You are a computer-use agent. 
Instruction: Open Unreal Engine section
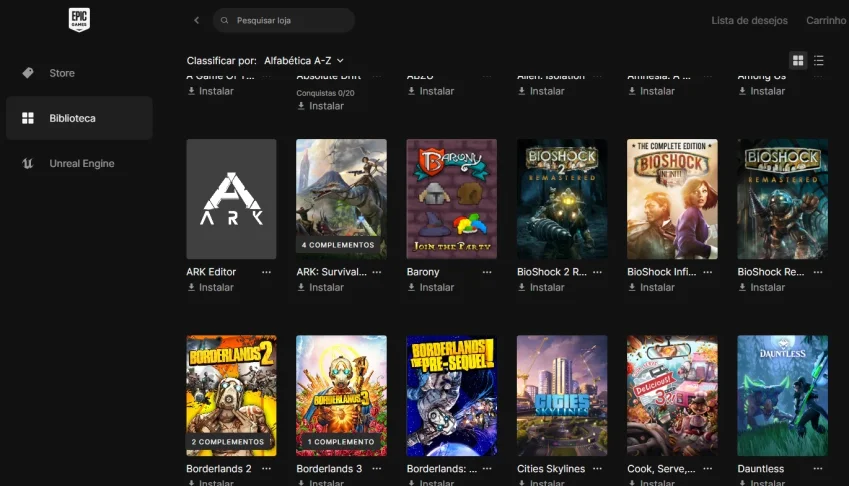coord(79,163)
